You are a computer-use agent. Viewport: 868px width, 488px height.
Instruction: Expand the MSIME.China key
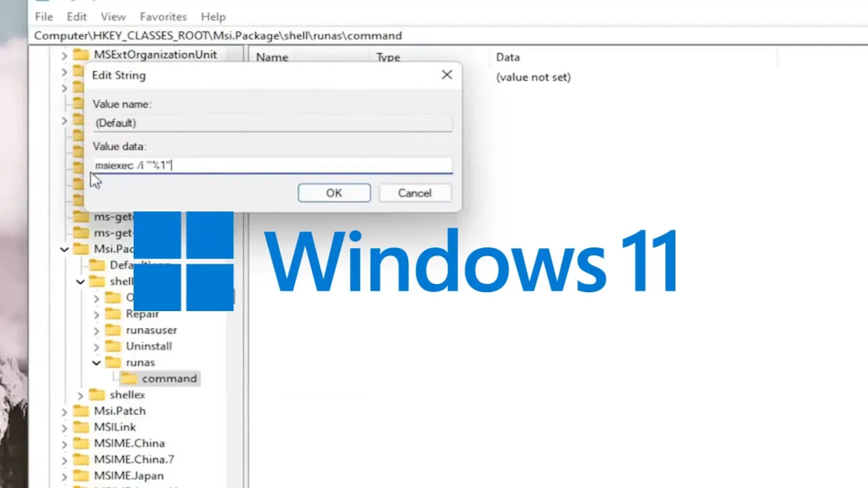pos(64,443)
